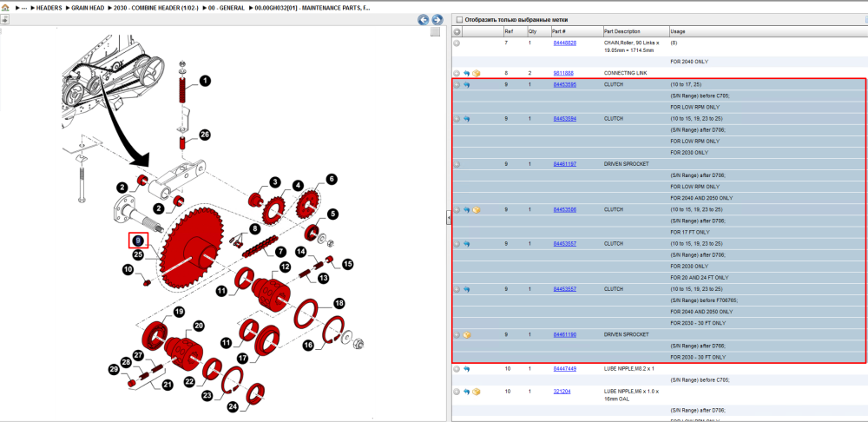Click yellow package icon on CLUTCH 17 FT row

(x=477, y=210)
